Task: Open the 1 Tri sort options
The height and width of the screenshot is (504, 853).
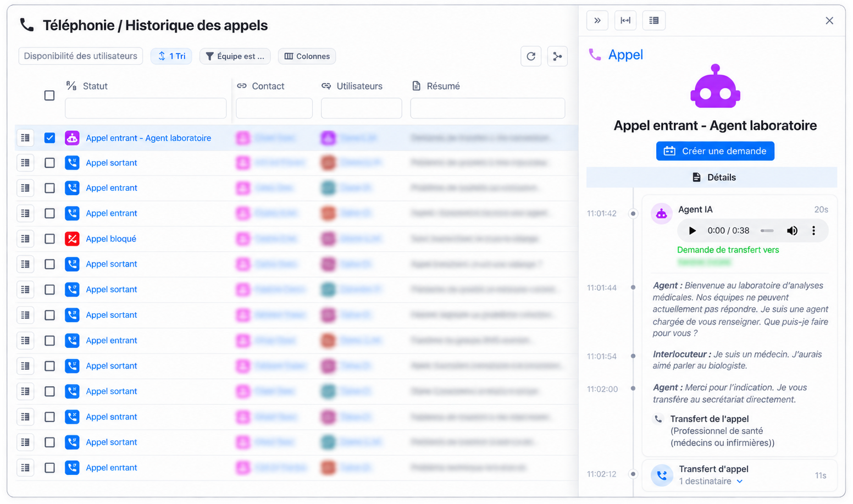Action: [171, 56]
